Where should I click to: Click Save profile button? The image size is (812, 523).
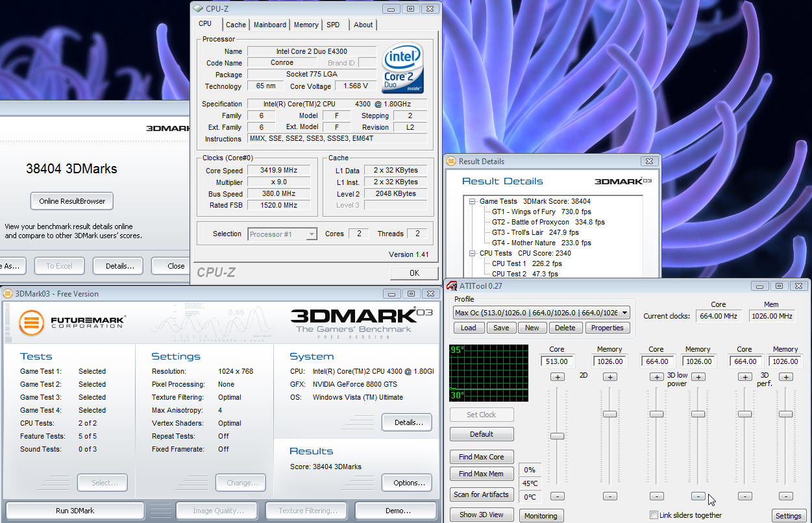(x=501, y=328)
